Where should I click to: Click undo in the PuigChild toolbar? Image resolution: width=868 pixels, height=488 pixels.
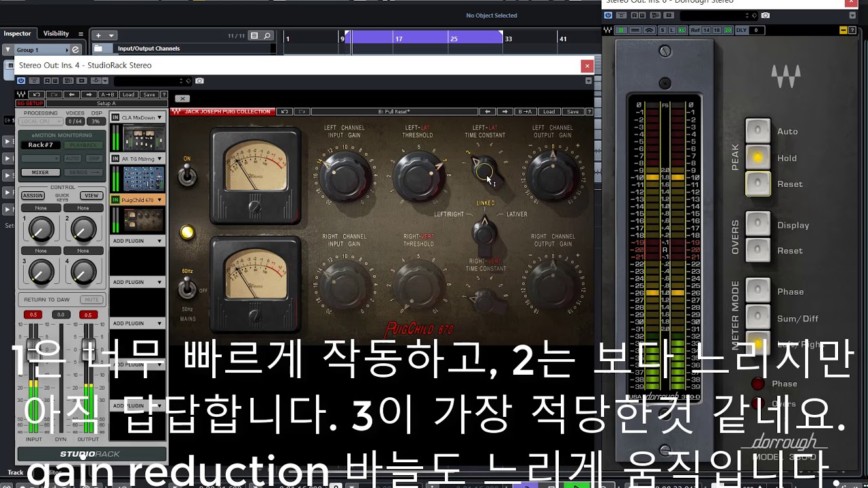[x=285, y=111]
